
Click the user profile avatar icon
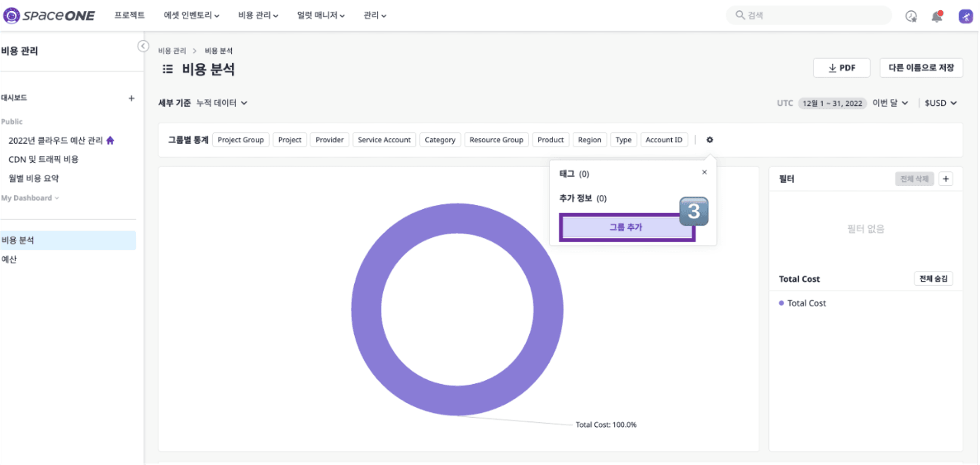point(965,16)
